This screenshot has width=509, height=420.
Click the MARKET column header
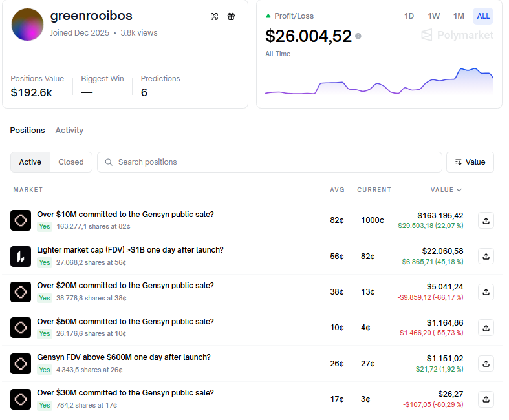[28, 190]
